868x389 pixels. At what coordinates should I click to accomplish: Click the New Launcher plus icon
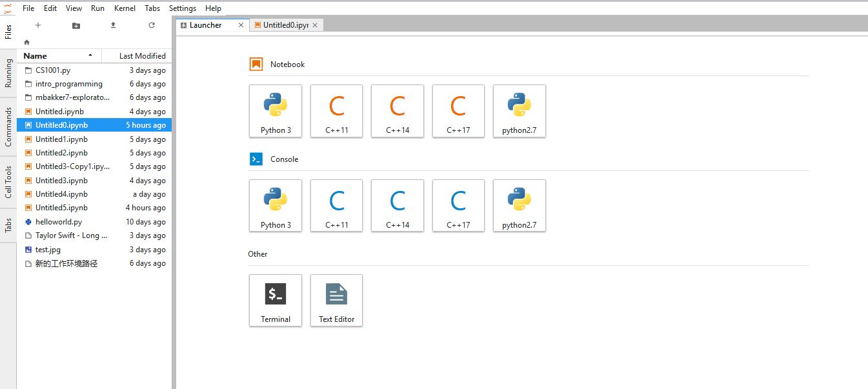coord(38,25)
